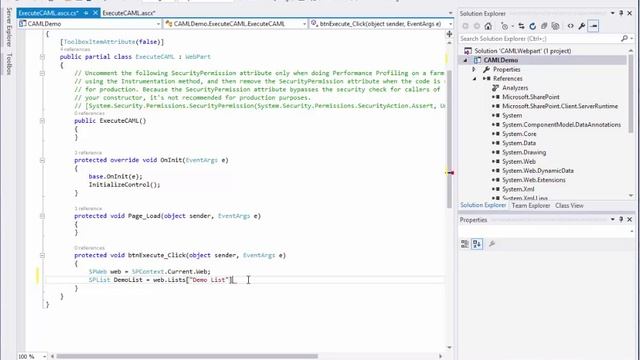
Task: Pin the ExecuteCAML.ascx.cs tab
Action: [86, 13]
